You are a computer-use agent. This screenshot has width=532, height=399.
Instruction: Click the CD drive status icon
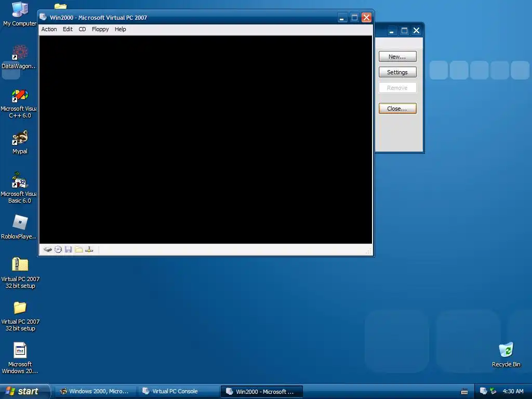[58, 250]
